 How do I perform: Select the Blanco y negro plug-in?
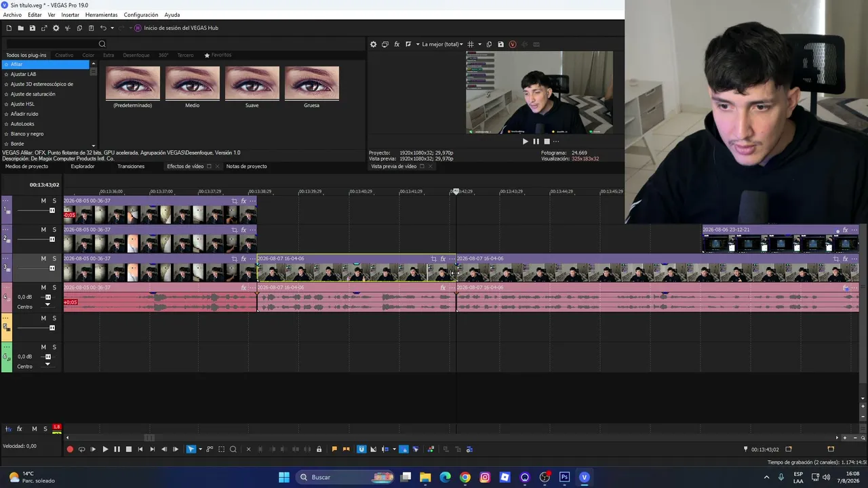tap(27, 134)
